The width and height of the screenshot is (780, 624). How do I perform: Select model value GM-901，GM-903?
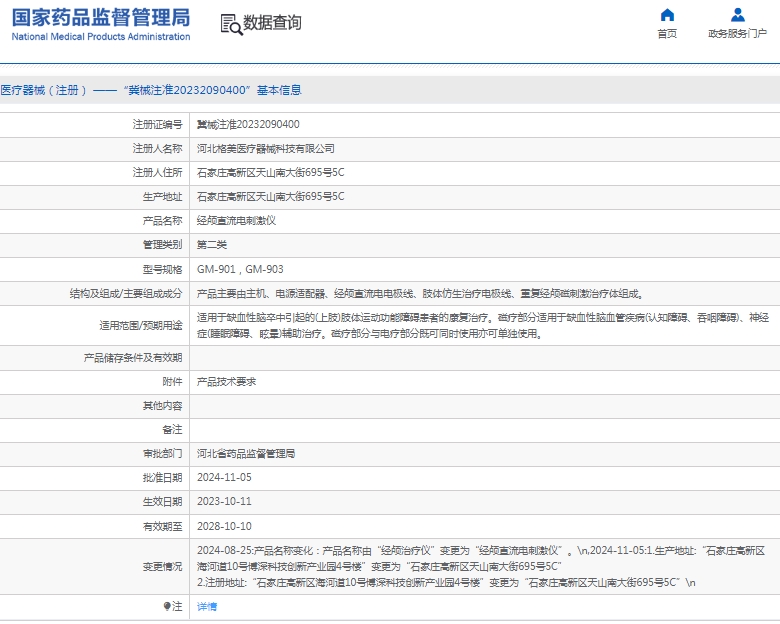click(x=240, y=269)
